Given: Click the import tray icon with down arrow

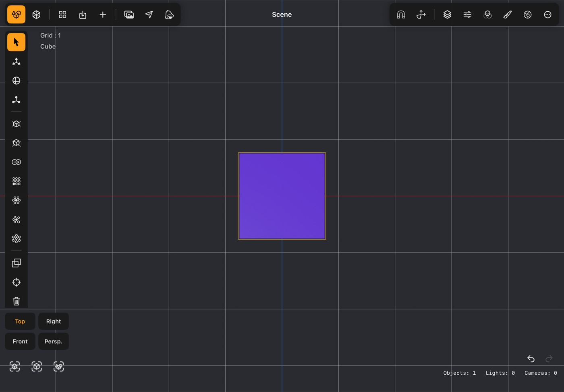Looking at the screenshot, I should point(83,15).
